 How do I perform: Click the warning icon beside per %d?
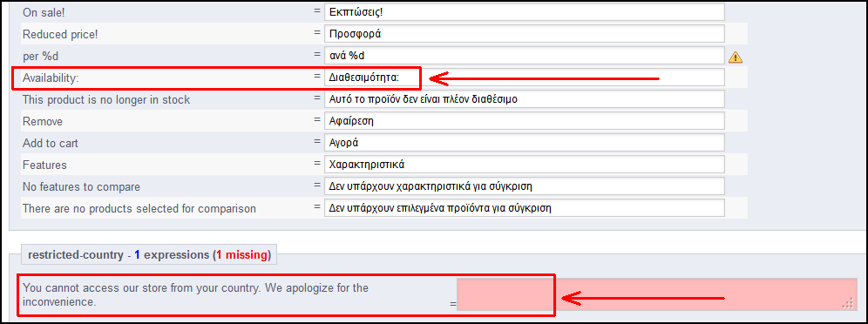coord(736,57)
